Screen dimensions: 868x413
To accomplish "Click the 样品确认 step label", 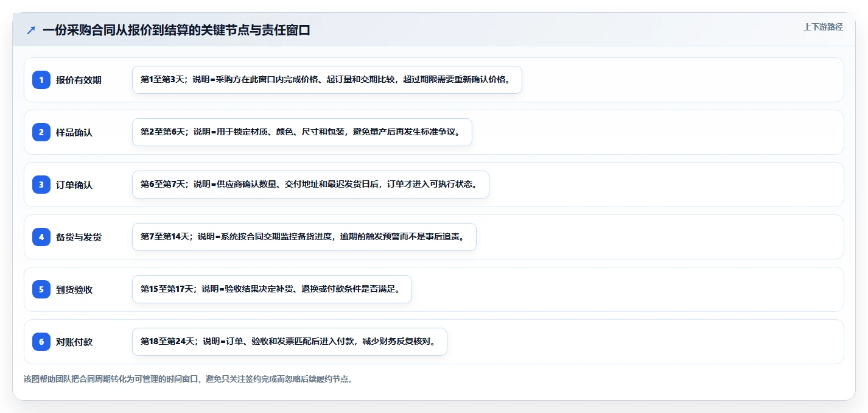I will click(74, 132).
